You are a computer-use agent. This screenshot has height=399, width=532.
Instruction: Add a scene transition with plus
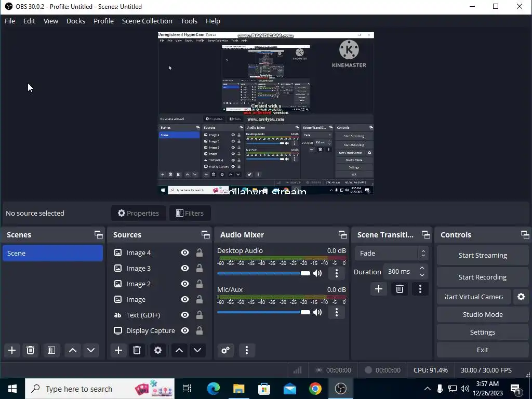click(x=379, y=289)
